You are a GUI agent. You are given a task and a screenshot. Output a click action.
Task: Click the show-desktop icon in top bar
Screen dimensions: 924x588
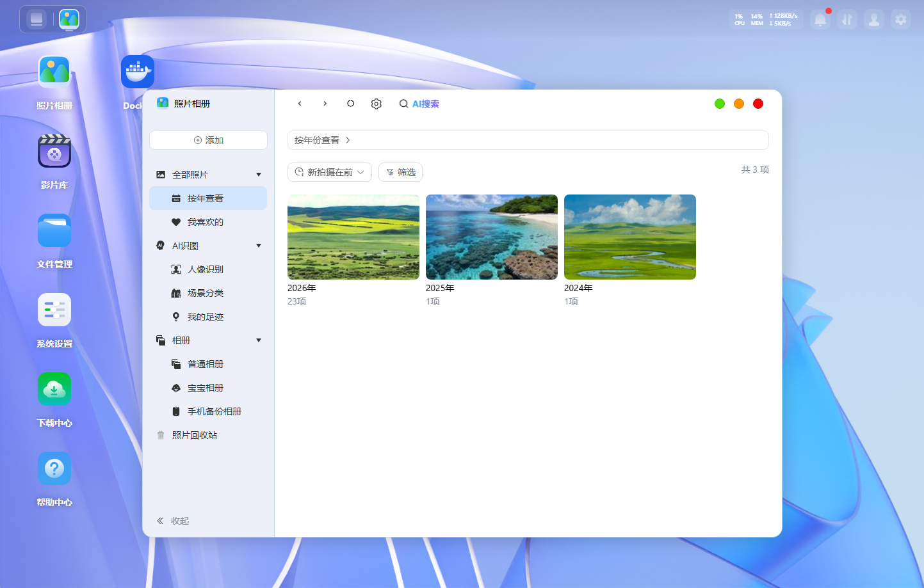36,19
